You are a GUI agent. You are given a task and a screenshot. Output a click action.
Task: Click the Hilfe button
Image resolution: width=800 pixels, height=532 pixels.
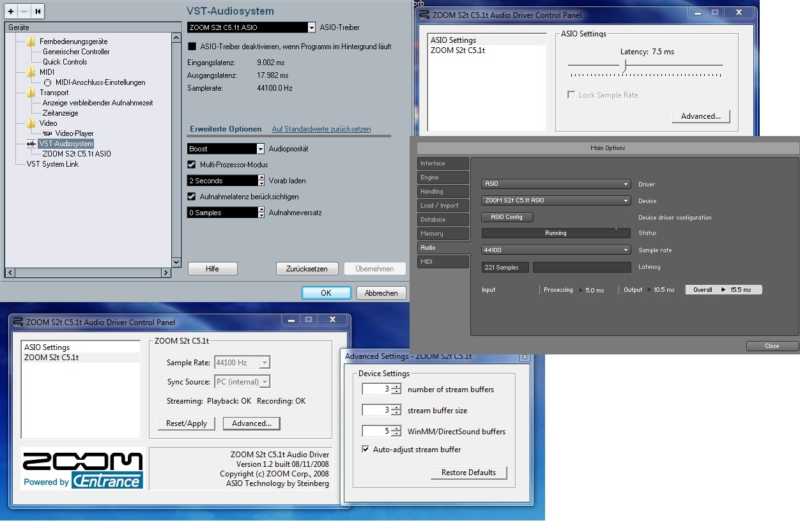pyautogui.click(x=213, y=269)
